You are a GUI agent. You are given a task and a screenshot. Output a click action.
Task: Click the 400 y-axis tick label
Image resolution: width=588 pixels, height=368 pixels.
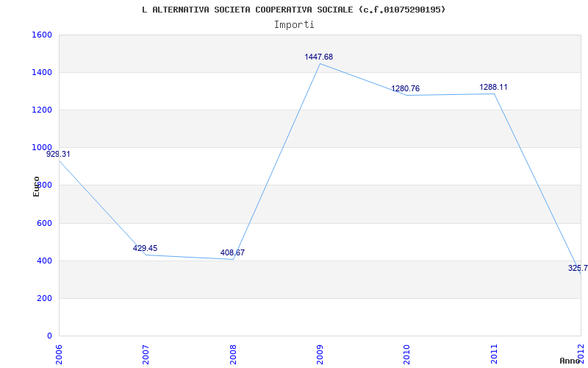click(x=44, y=261)
